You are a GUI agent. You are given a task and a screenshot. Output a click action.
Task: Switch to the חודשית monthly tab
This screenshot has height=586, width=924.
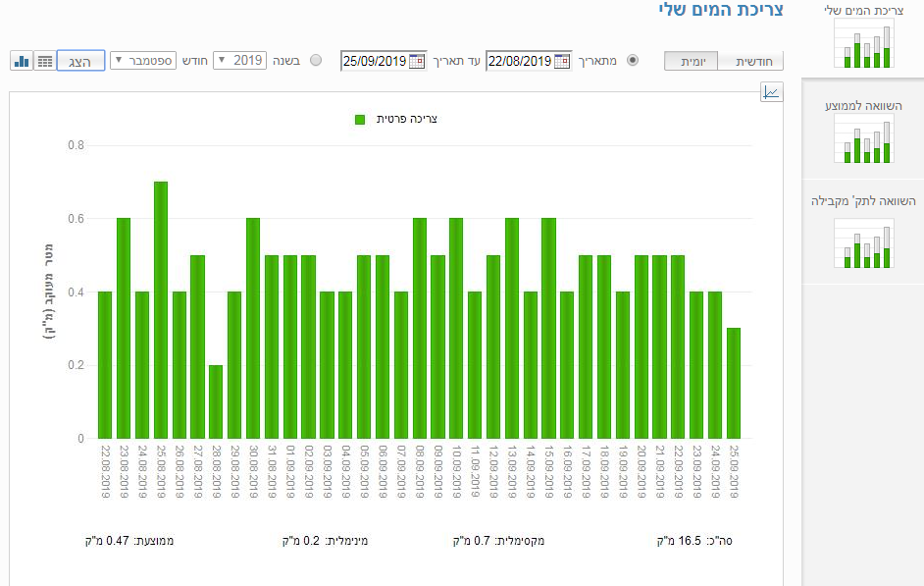[753, 61]
